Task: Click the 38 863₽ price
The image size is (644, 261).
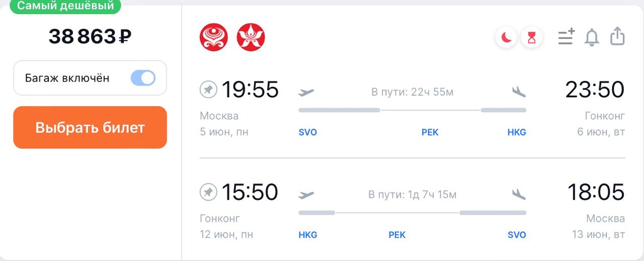Action: click(x=90, y=37)
